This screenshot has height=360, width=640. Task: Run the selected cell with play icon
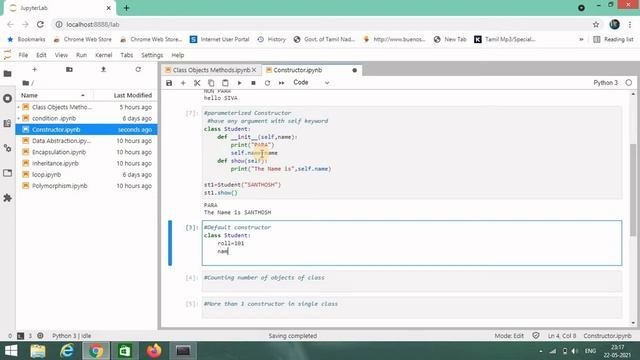pos(240,83)
